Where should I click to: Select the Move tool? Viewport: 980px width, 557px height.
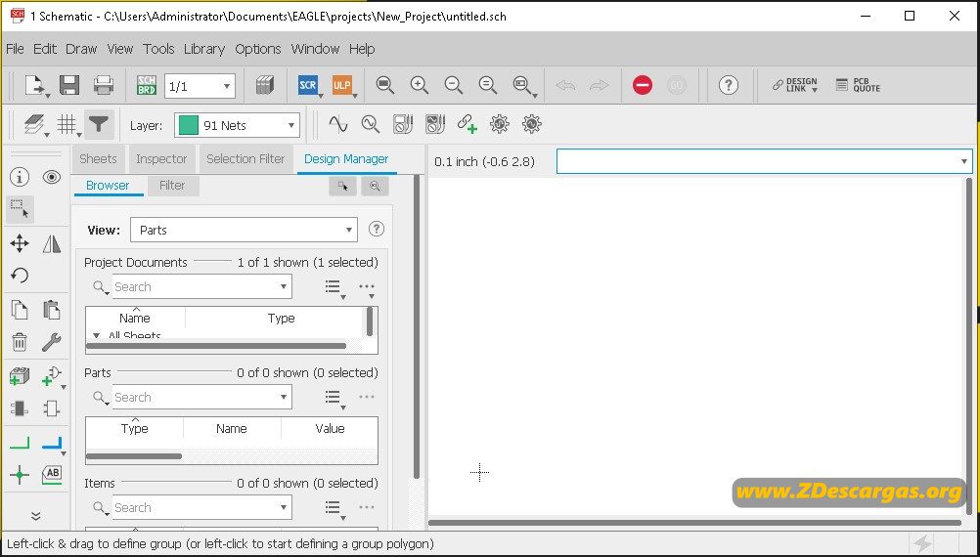20,243
